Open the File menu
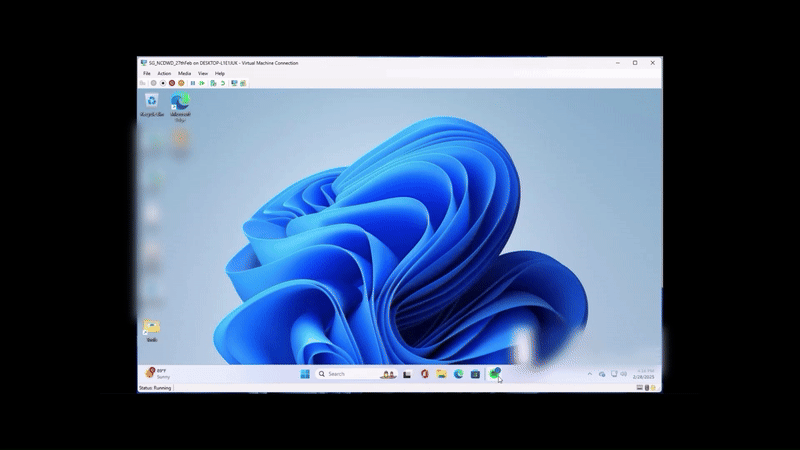 (x=146, y=73)
